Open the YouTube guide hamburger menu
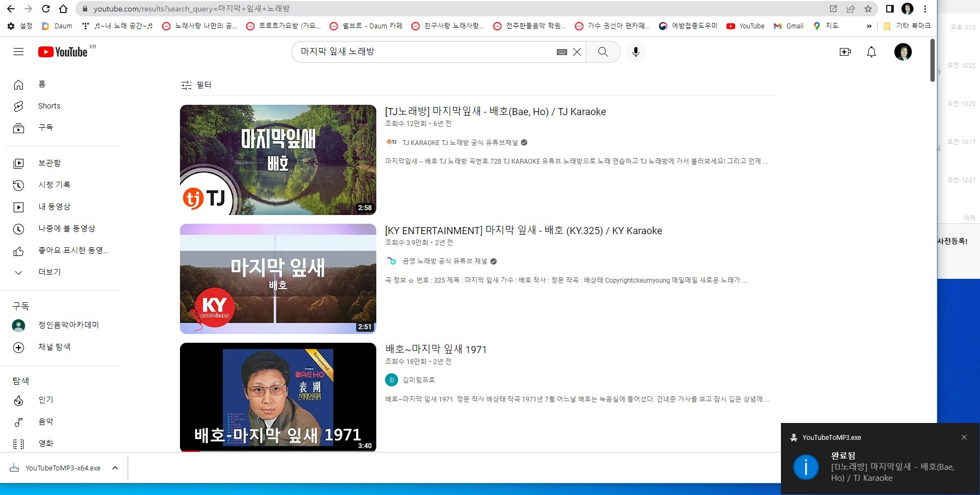Image resolution: width=980 pixels, height=495 pixels. (x=19, y=52)
